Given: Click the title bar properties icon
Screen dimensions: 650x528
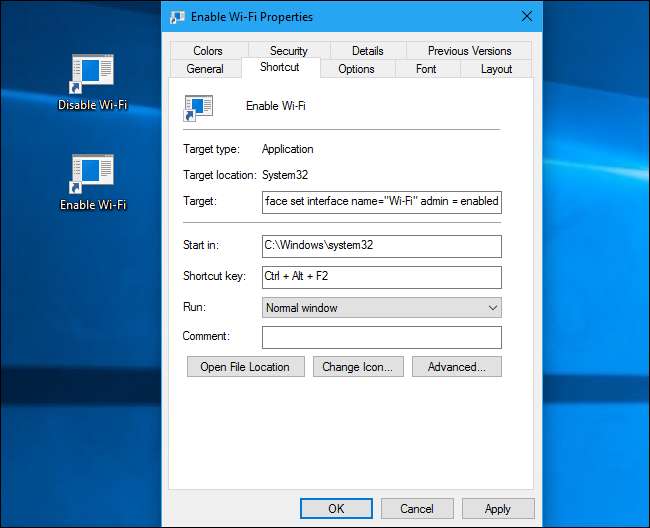Looking at the screenshot, I should (x=177, y=17).
